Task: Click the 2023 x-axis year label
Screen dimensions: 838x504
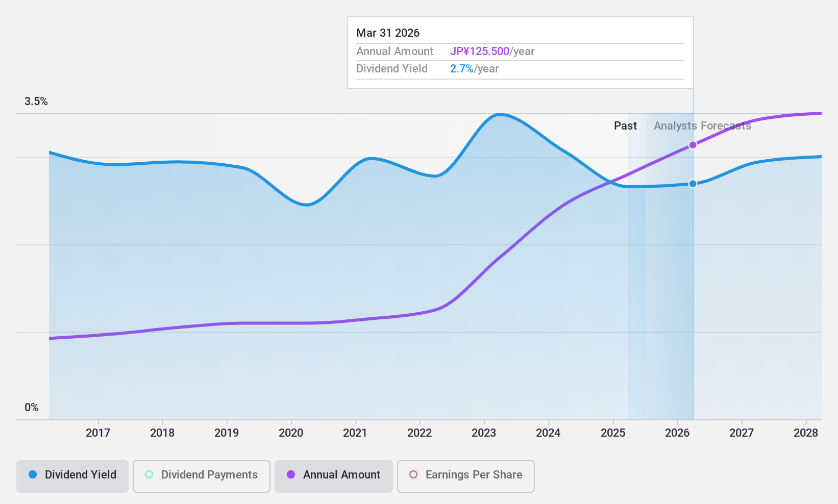Action: pyautogui.click(x=484, y=433)
